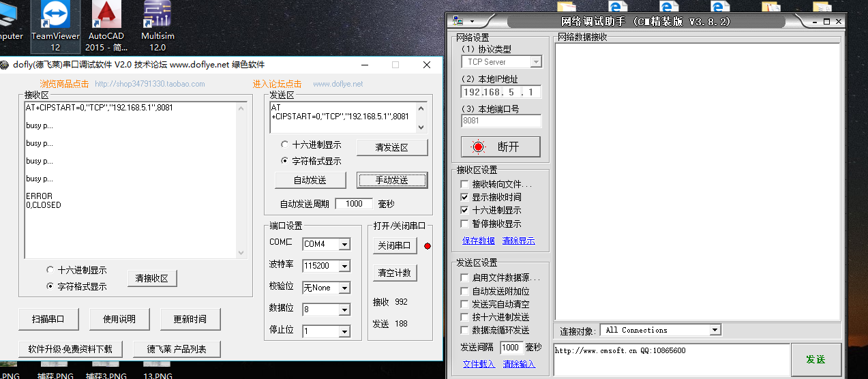Open the data bits dropdown showing 8
This screenshot has height=379, width=868.
344,309
